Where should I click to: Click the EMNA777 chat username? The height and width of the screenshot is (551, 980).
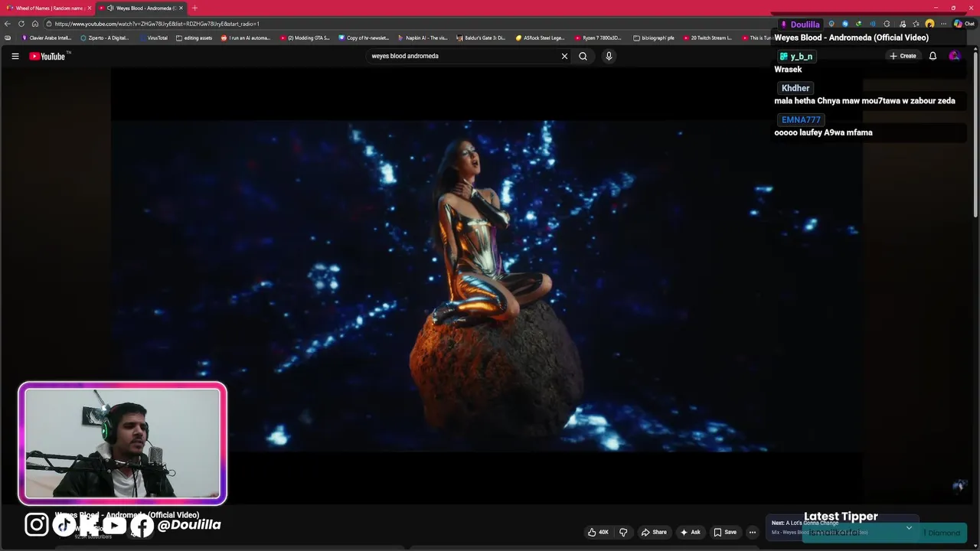tap(801, 119)
